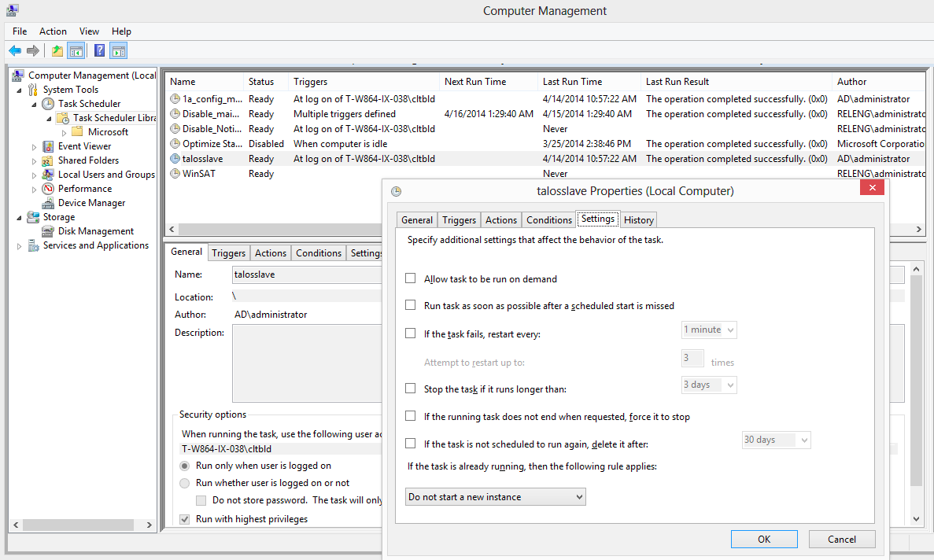934x560 pixels.
Task: Switch to the Triggers tab in talosslave Properties
Action: click(460, 220)
